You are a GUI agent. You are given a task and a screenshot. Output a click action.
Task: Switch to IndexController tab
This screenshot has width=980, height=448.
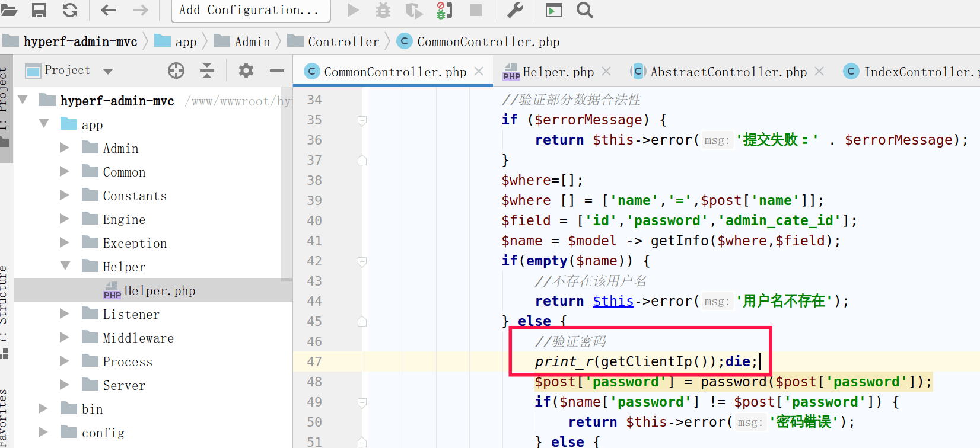coord(911,72)
